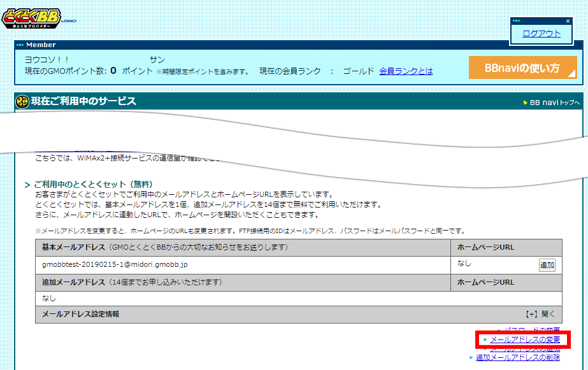Image resolution: width=588 pixels, height=370 pixels.
Task: Click the 追加 button for homepage URL
Action: pos(547,264)
